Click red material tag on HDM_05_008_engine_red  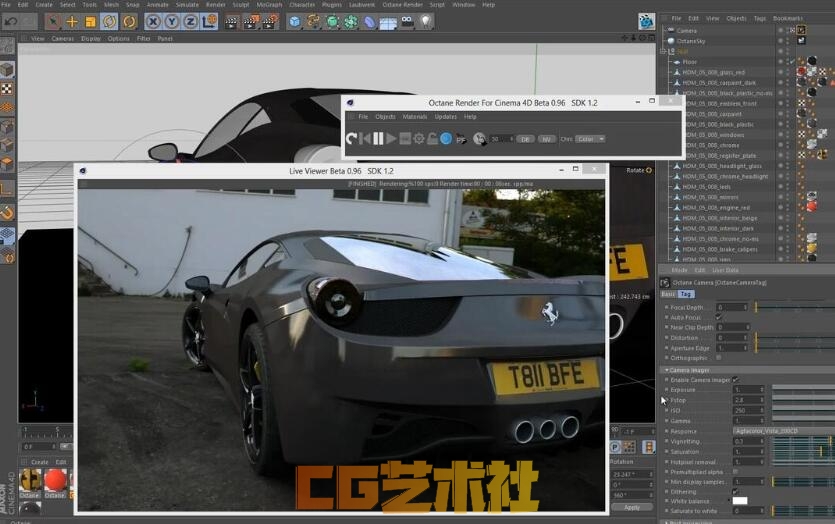(812, 207)
